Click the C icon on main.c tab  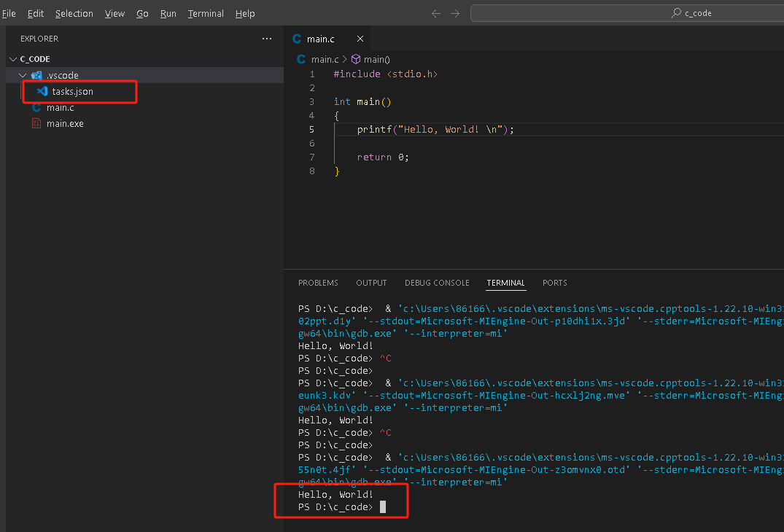coord(297,39)
